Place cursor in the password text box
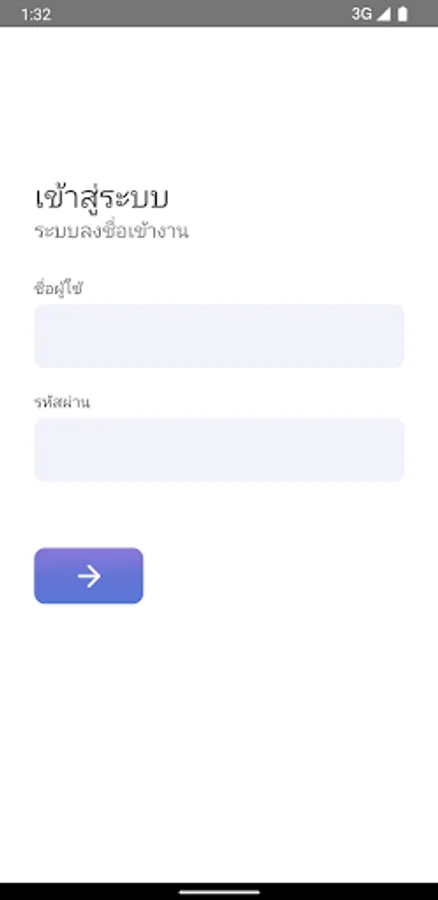 click(219, 449)
